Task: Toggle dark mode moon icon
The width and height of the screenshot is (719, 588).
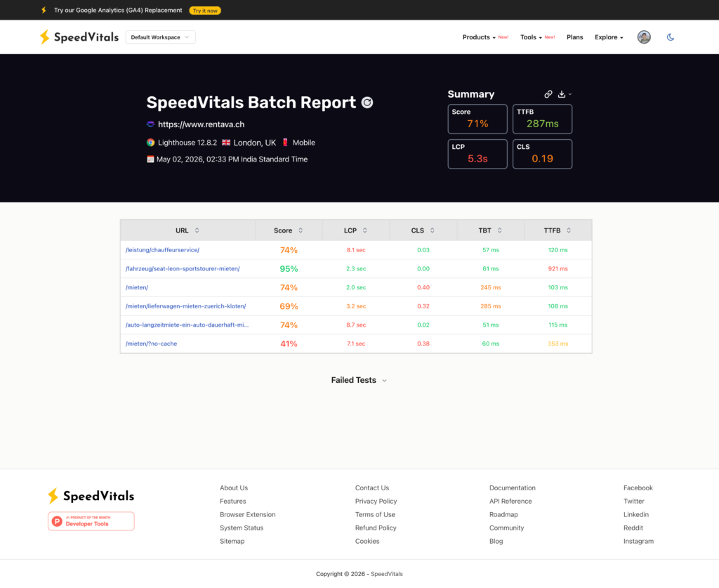Action: (x=671, y=37)
